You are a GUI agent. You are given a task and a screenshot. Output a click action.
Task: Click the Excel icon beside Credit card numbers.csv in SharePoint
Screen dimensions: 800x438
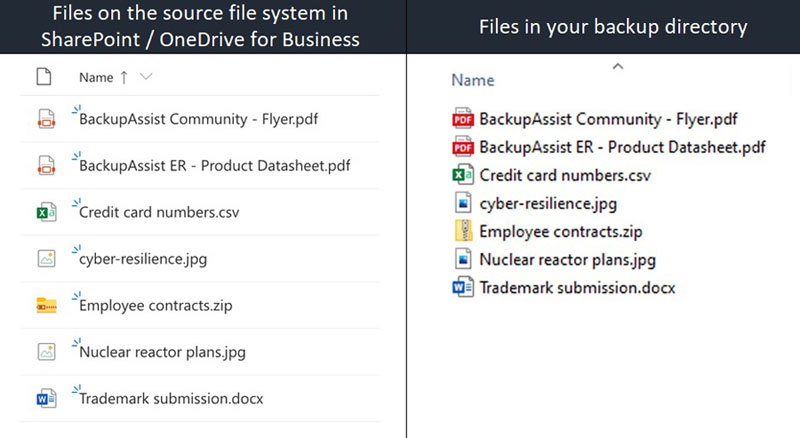coord(46,212)
